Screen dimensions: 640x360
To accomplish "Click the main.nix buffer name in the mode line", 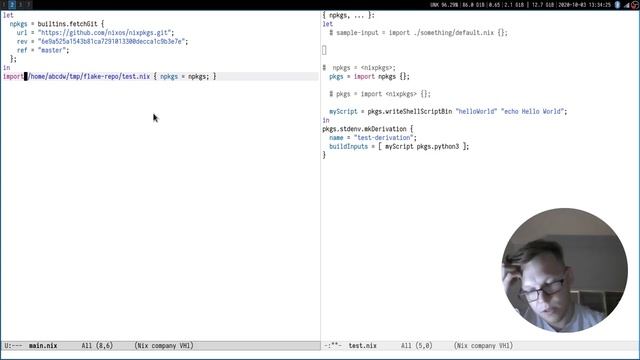I will (x=43, y=346).
